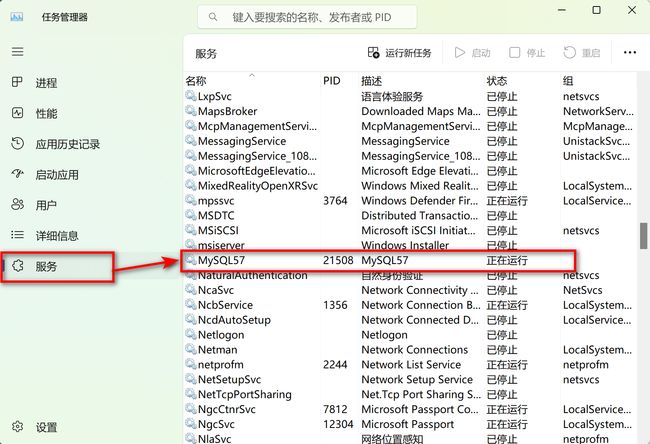Image resolution: width=650 pixels, height=444 pixels.
Task: Click the service icon beside Netman
Action: pyautogui.click(x=191, y=349)
